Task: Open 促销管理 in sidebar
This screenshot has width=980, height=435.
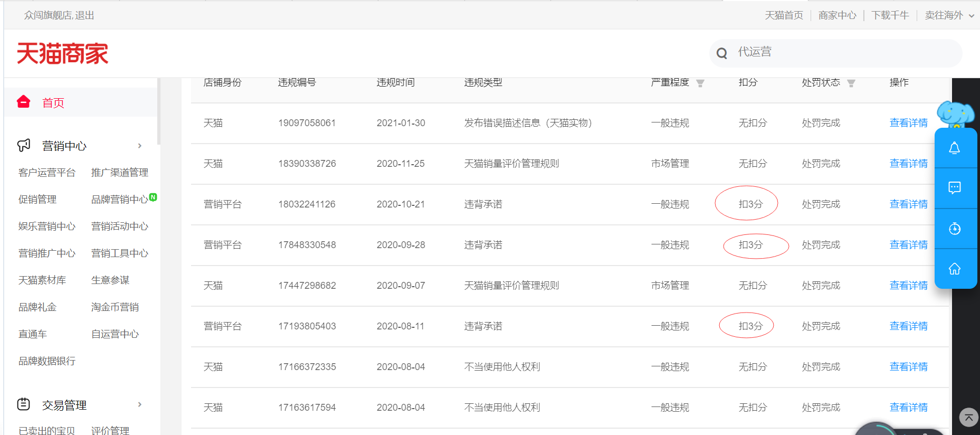Action: tap(37, 200)
